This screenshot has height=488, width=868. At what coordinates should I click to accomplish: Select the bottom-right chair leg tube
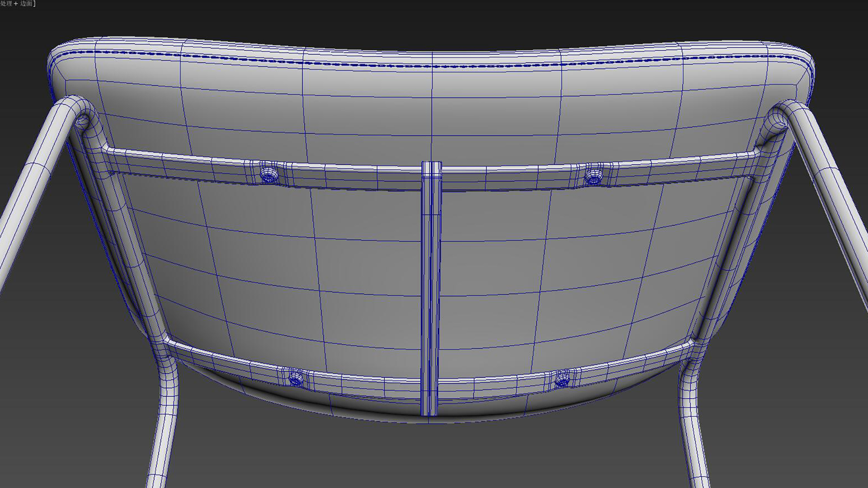click(692, 434)
